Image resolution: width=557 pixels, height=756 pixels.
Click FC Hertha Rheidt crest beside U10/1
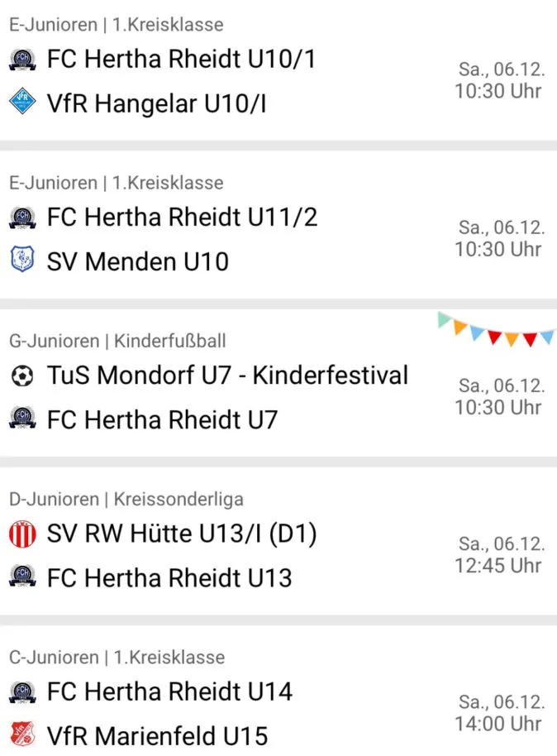[21, 60]
